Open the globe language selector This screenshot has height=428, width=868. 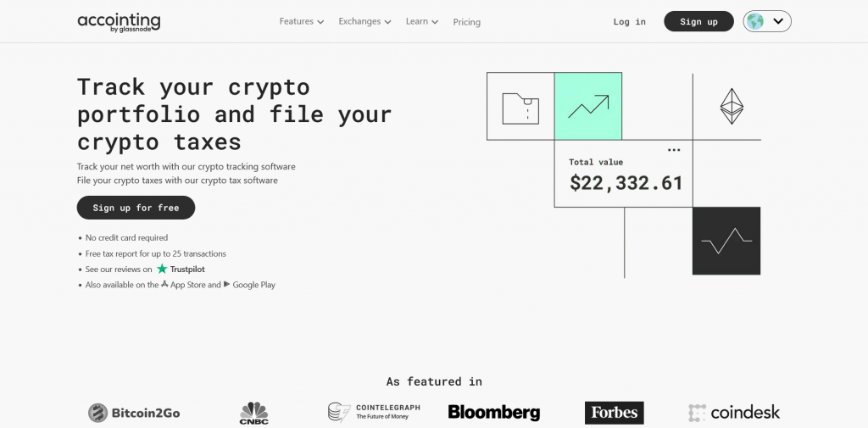click(766, 21)
